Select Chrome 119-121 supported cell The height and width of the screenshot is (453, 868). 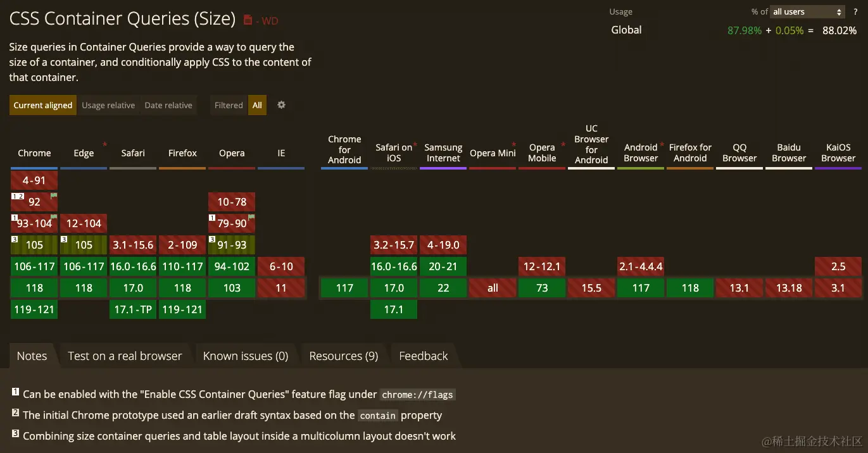(x=34, y=309)
